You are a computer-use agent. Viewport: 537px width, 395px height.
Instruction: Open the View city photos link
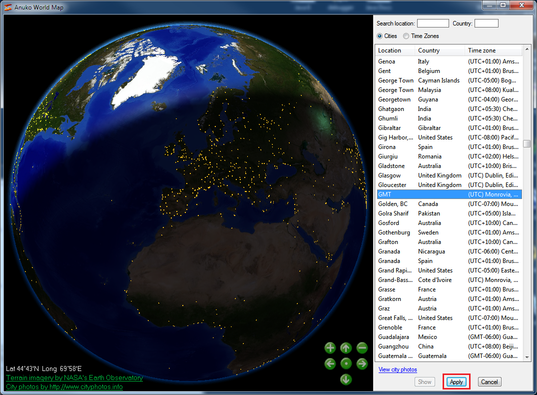[x=398, y=369]
